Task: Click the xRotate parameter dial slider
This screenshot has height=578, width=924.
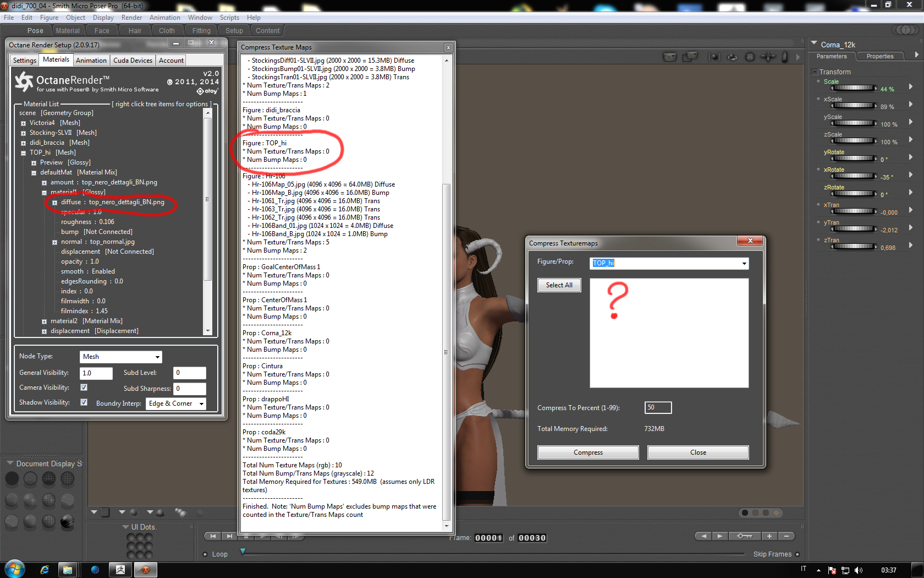Action: coord(854,176)
